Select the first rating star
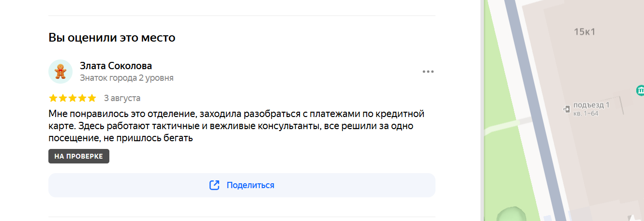Viewport: 644px width, 221px height. point(53,98)
